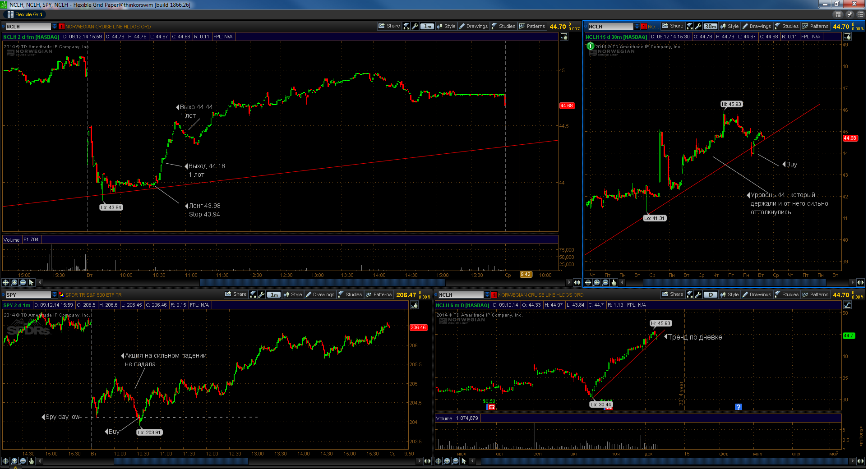The width and height of the screenshot is (868, 469).
Task: Open the 30m timeframe selector of the top-right chart
Action: 710,26
